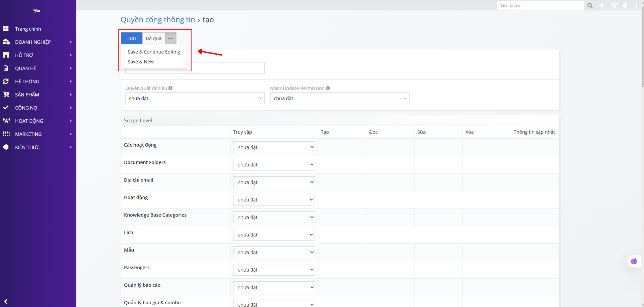Open the notifications bell icon
The height and width of the screenshot is (307, 644).
(625, 6)
